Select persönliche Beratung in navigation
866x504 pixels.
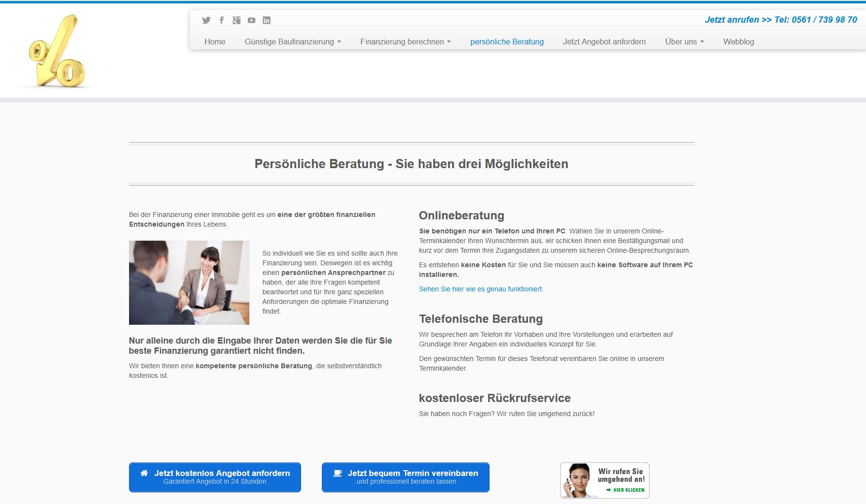507,42
